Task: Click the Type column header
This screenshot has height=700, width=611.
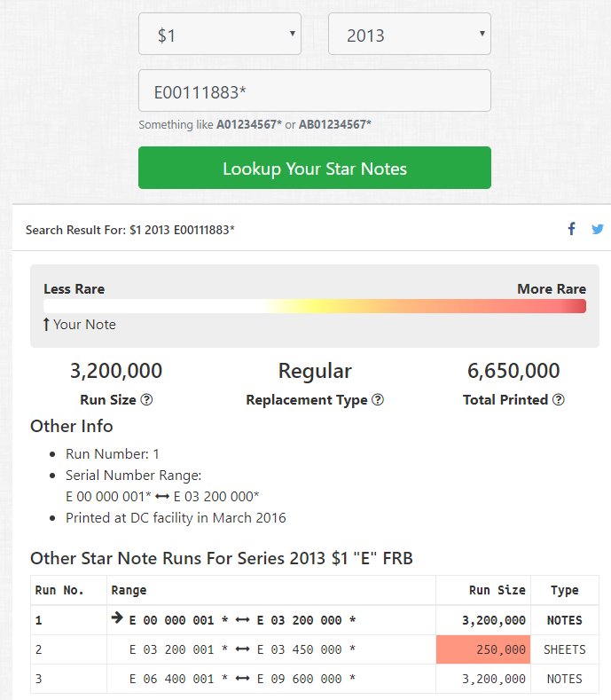Action: click(565, 590)
